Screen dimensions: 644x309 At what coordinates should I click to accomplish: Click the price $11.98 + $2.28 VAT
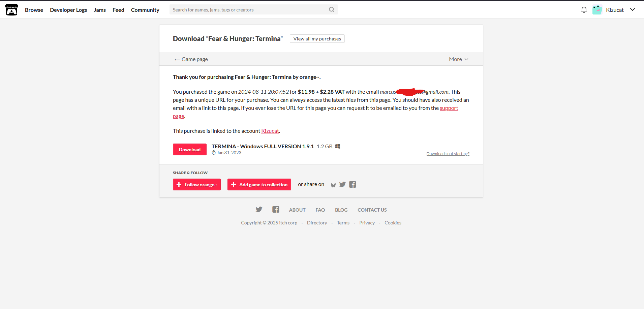321,92
